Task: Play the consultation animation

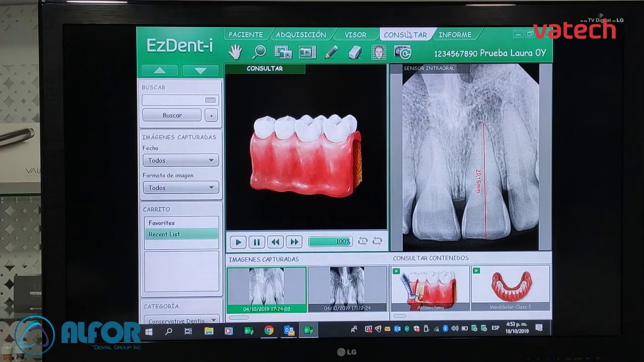Action: [x=238, y=242]
